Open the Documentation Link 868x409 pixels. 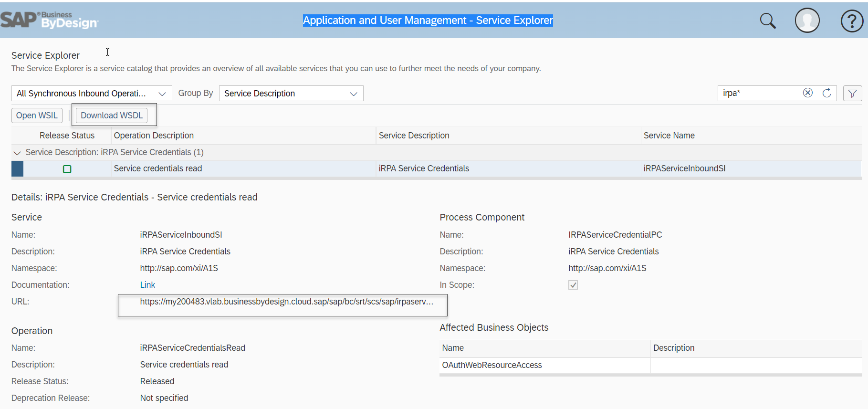coord(147,285)
